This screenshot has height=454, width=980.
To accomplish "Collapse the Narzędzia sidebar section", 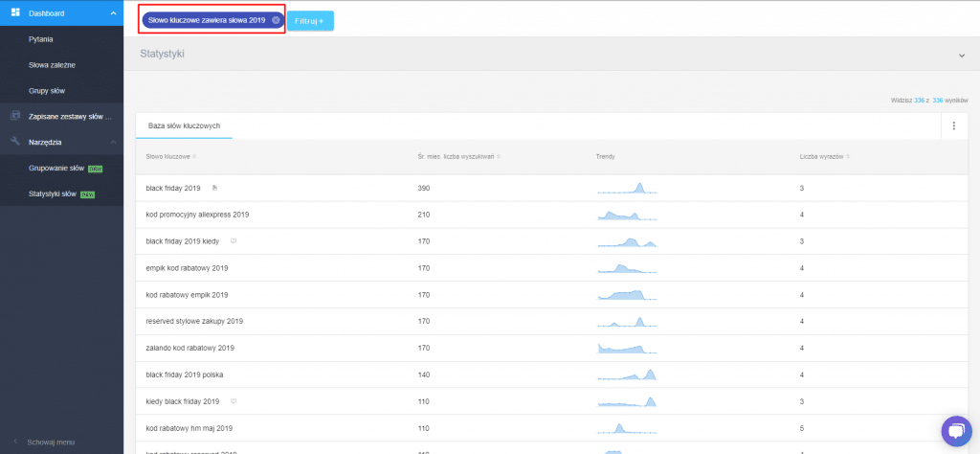I will coord(114,142).
